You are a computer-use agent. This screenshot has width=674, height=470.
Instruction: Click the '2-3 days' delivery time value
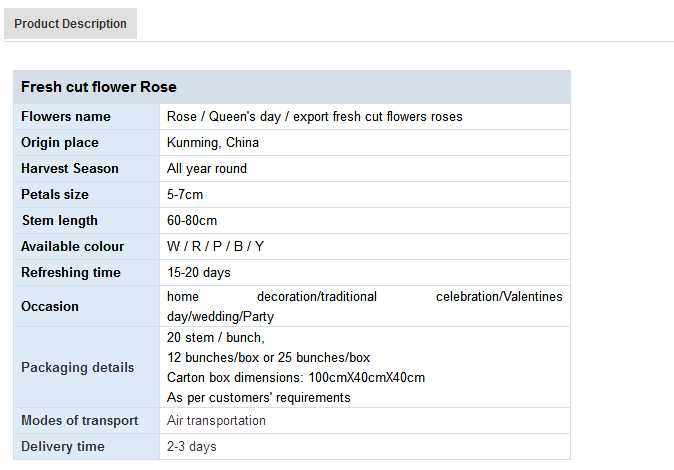click(x=192, y=447)
